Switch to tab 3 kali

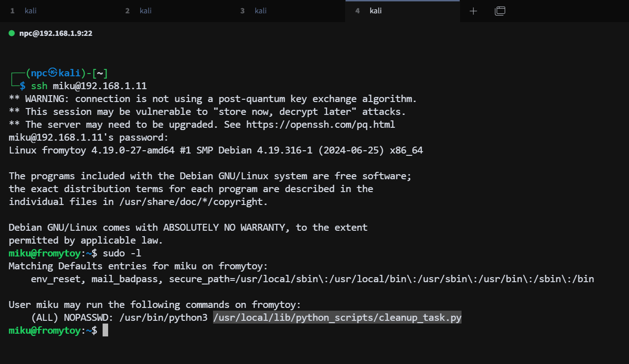260,11
